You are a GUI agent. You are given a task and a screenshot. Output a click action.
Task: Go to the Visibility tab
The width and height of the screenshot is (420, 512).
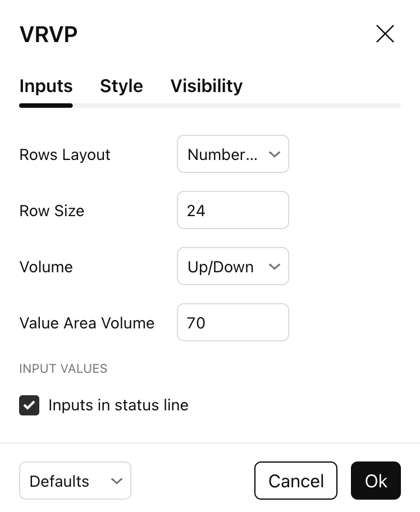tap(206, 86)
